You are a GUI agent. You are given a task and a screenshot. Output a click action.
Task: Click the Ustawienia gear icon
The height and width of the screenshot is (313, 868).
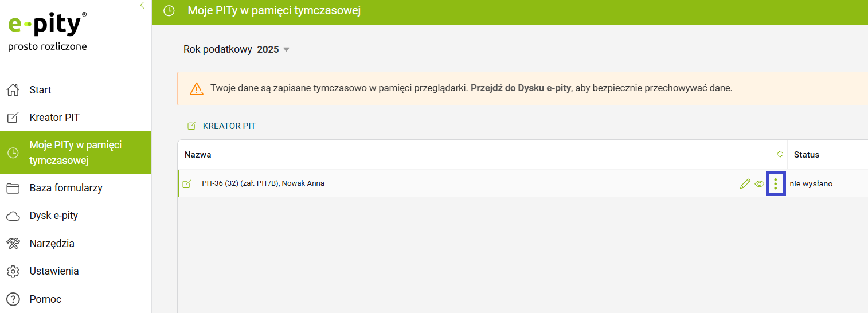(13, 271)
